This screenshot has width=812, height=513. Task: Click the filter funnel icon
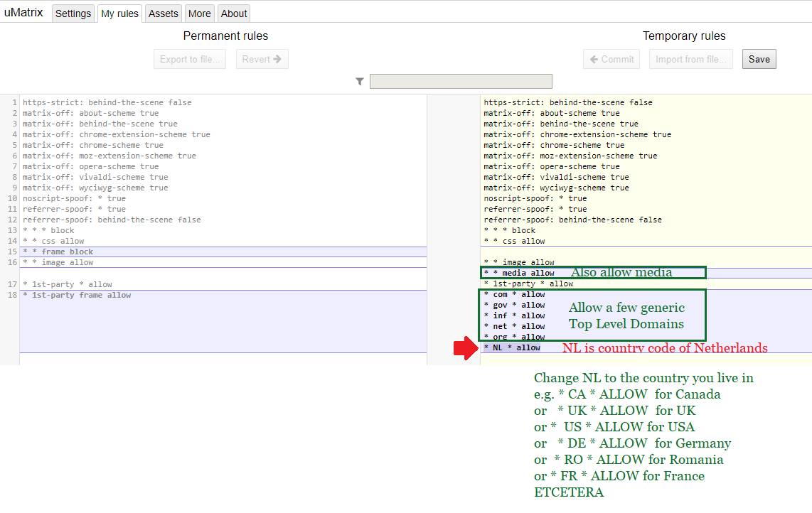tap(360, 82)
